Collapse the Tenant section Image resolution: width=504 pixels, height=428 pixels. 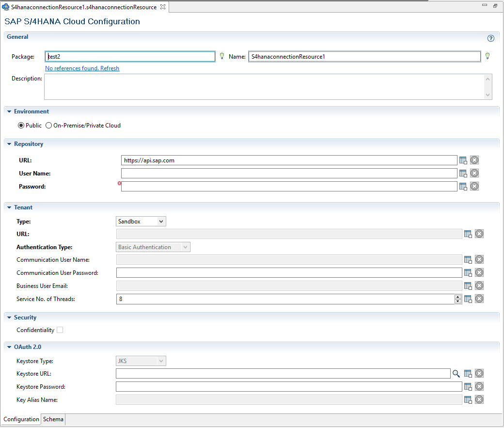tap(9, 208)
